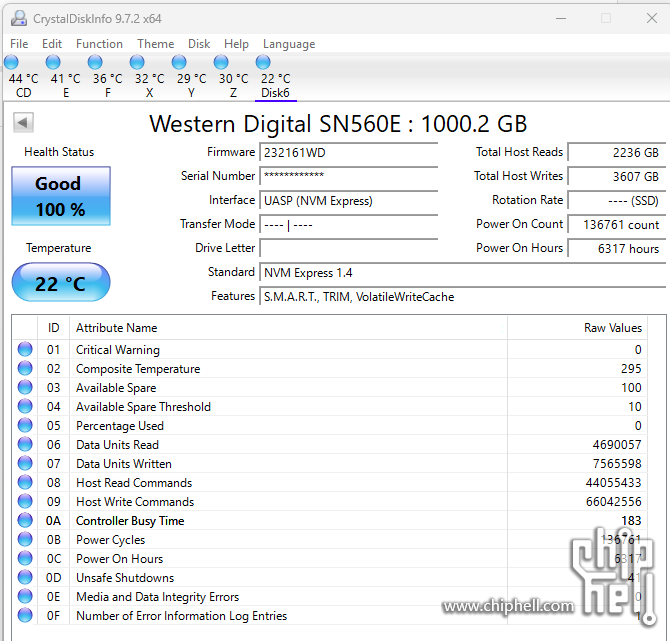Open the Language menu
Screen dimensions: 670x641
coord(289,44)
